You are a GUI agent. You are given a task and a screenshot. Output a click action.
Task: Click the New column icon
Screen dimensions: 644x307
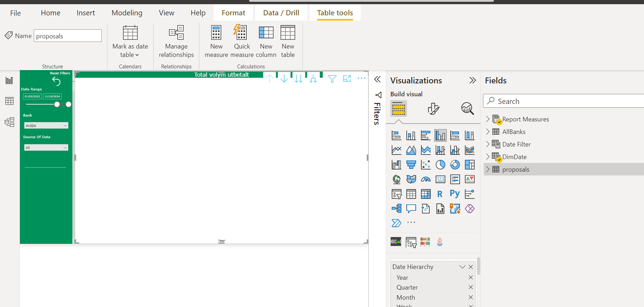266,32
